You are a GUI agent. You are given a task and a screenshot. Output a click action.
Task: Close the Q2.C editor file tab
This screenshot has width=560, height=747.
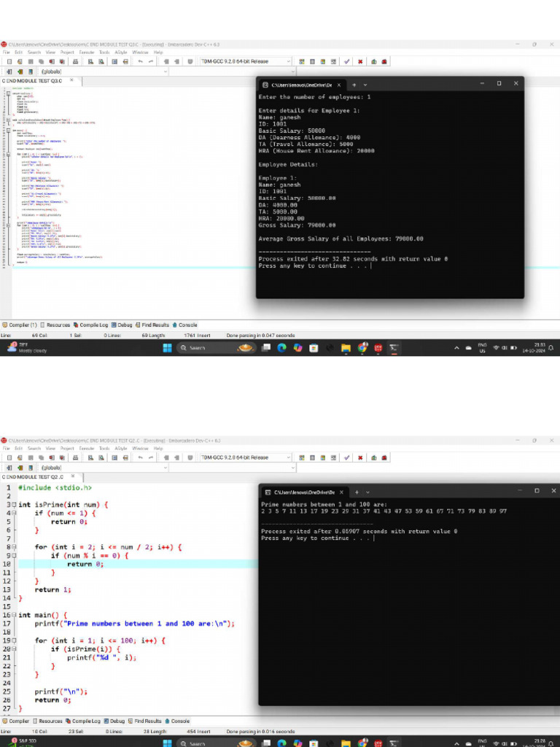pos(73,476)
